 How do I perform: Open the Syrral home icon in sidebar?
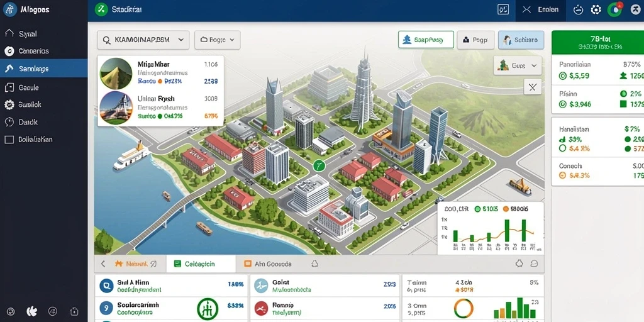9,34
